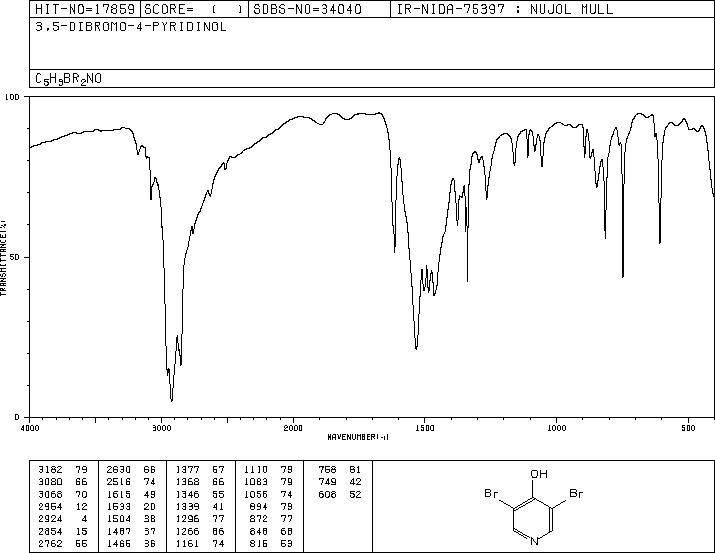Image resolution: width=715 pixels, height=553 pixels.
Task: Select the compound name 3,5-DIBROMO-4-PYRIDINOL
Action: click(x=131, y=27)
